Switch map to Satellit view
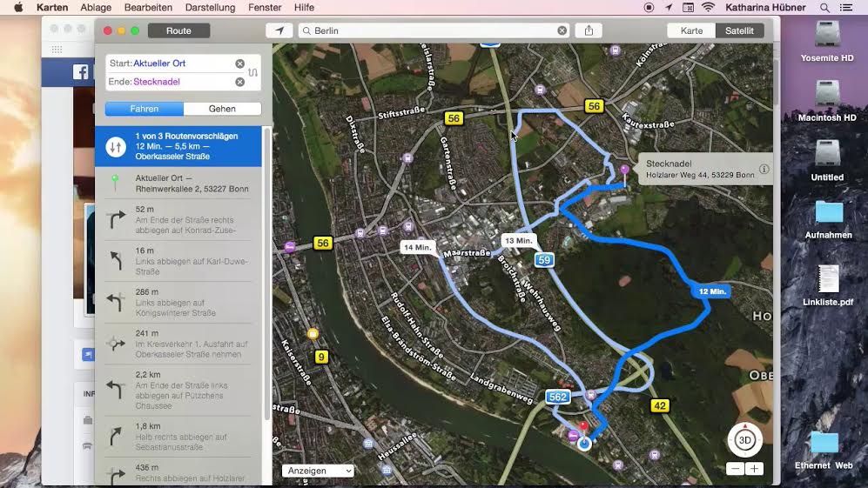The width and height of the screenshot is (868, 488). pos(739,30)
